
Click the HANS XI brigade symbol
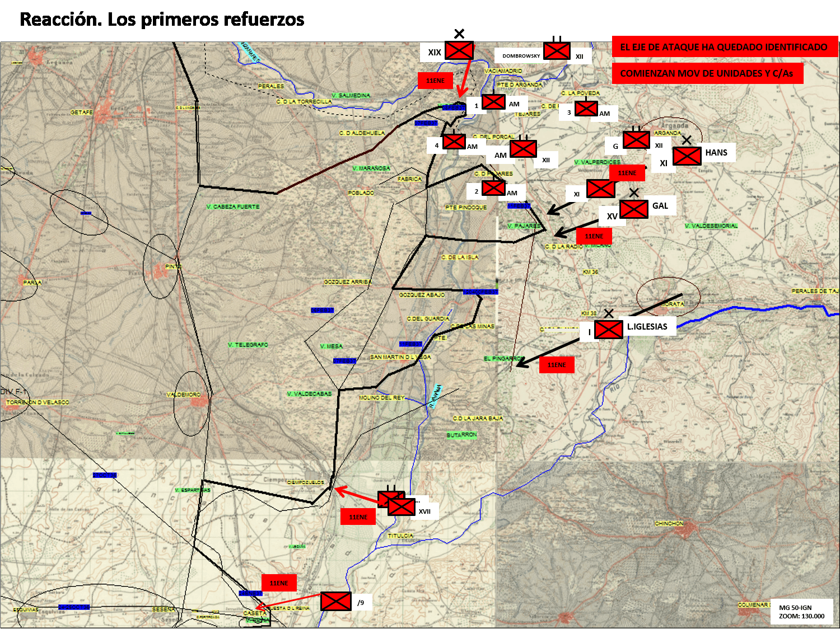pyautogui.click(x=687, y=156)
